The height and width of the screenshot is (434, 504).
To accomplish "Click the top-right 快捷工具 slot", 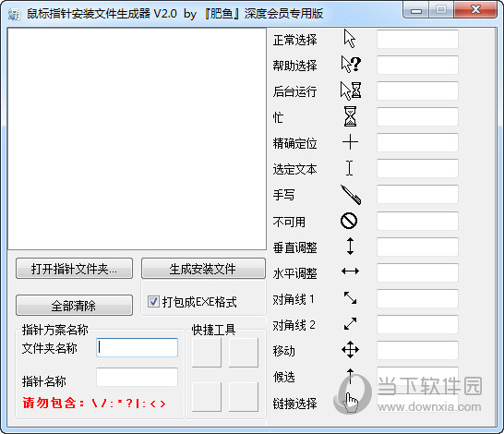I will (x=244, y=353).
